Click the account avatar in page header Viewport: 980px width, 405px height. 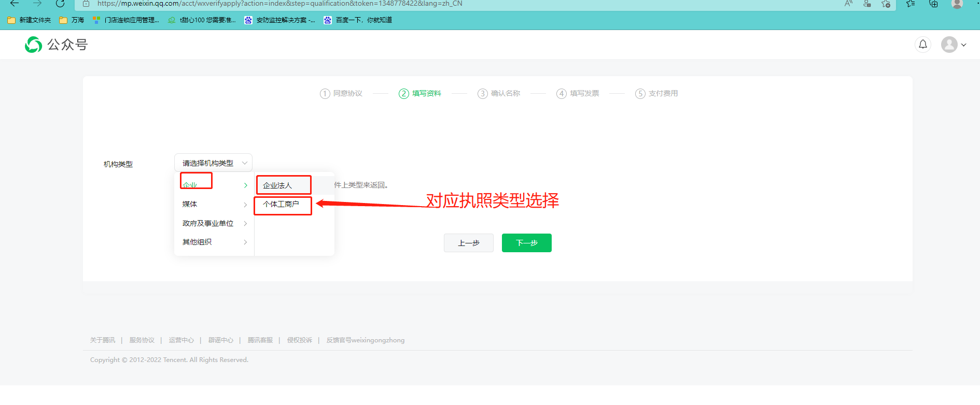949,45
